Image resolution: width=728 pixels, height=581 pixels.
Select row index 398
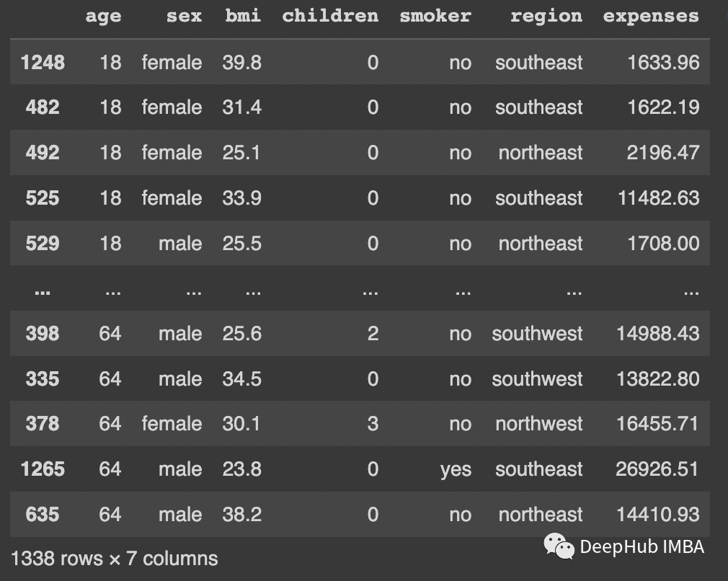point(43,334)
